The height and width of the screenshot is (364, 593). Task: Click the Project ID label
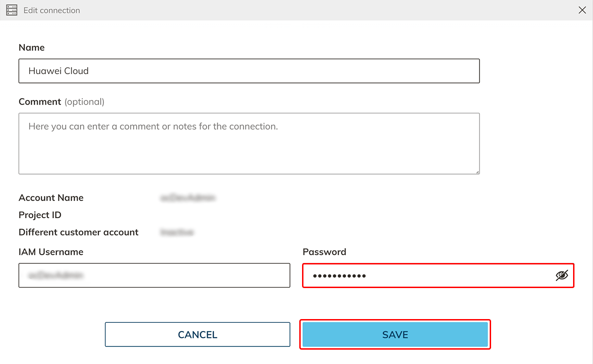point(40,215)
